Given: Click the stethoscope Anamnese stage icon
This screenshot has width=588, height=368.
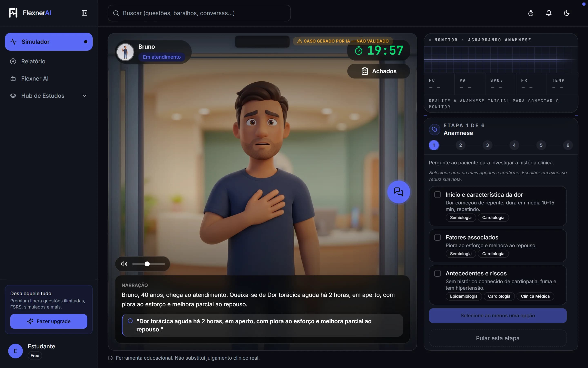Looking at the screenshot, I should point(434,129).
